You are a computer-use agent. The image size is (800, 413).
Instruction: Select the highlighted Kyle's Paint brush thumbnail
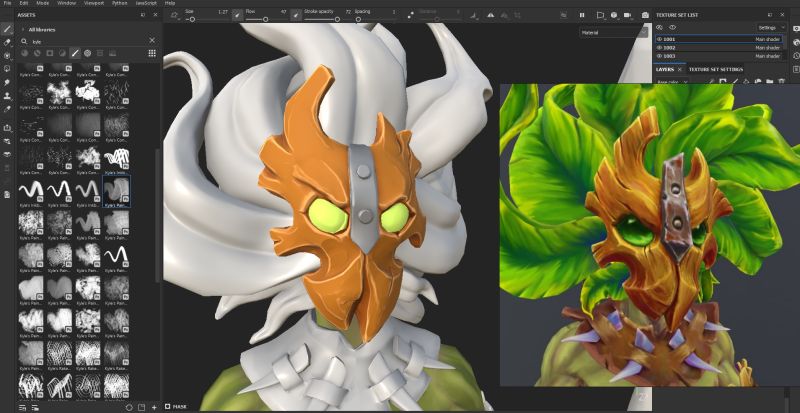[116, 191]
